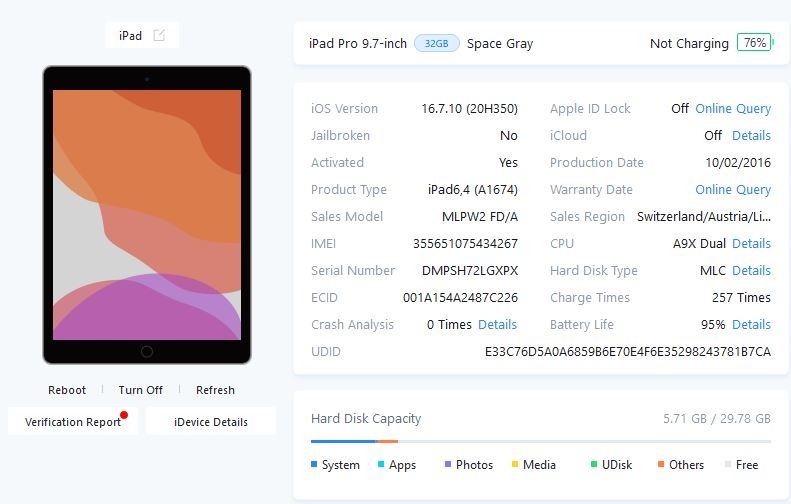Image resolution: width=791 pixels, height=504 pixels.
Task: Click the Space Gray color label
Action: [500, 43]
